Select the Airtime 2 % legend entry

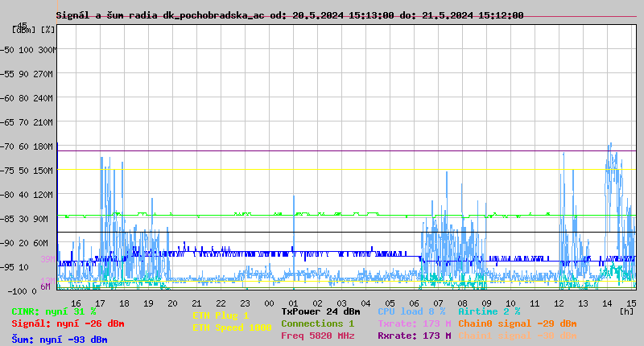489,311
